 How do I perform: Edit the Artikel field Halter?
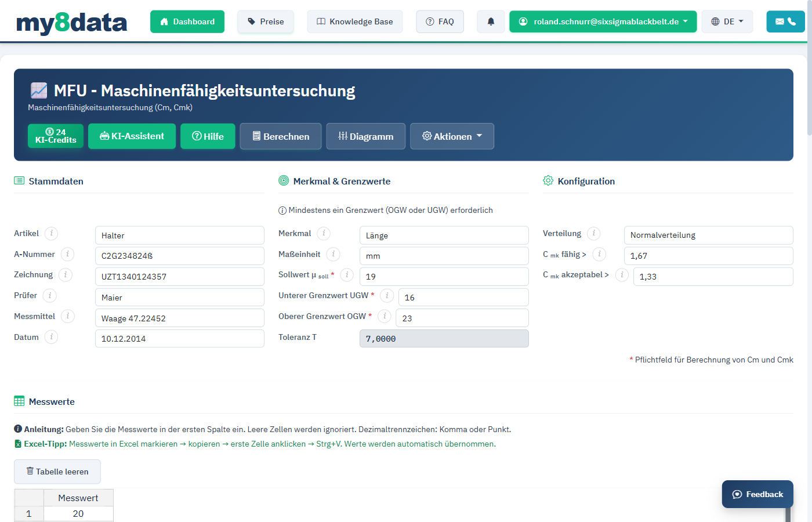(179, 235)
